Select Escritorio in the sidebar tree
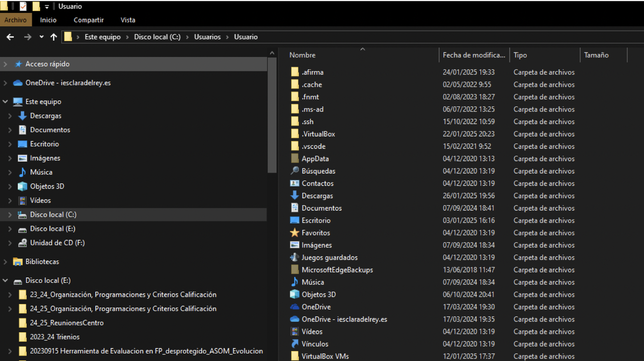 click(x=44, y=143)
